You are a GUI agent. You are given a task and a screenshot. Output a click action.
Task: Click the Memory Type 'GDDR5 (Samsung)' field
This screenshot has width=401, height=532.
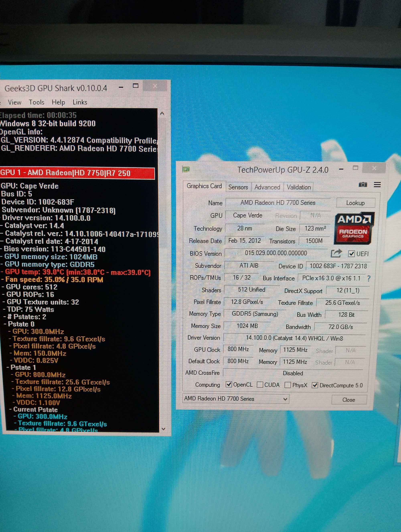[x=255, y=314]
